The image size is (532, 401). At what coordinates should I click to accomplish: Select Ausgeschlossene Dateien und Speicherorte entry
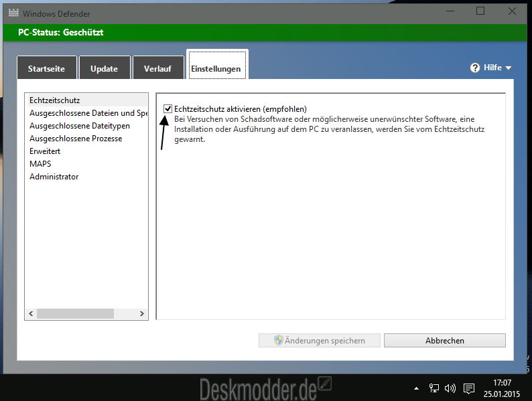86,113
